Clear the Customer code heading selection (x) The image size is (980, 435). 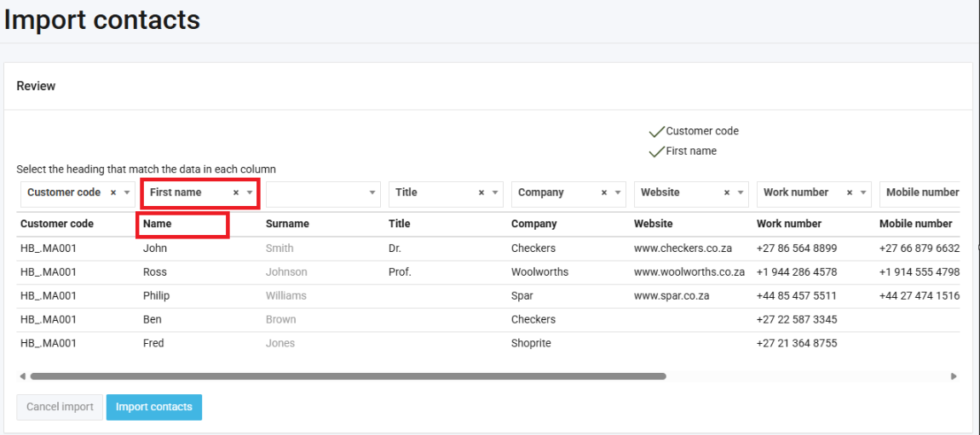[x=113, y=193]
